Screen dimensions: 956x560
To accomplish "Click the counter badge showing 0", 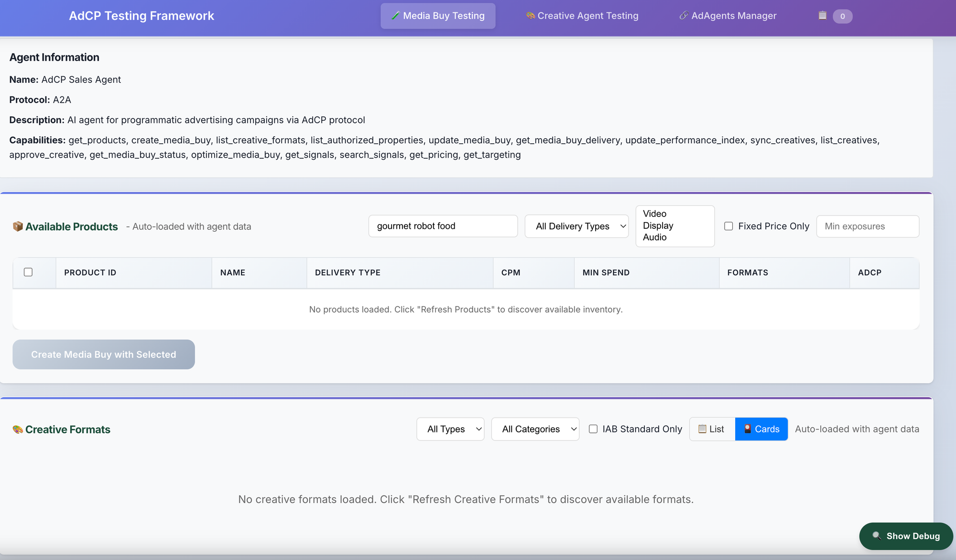I will coord(842,16).
